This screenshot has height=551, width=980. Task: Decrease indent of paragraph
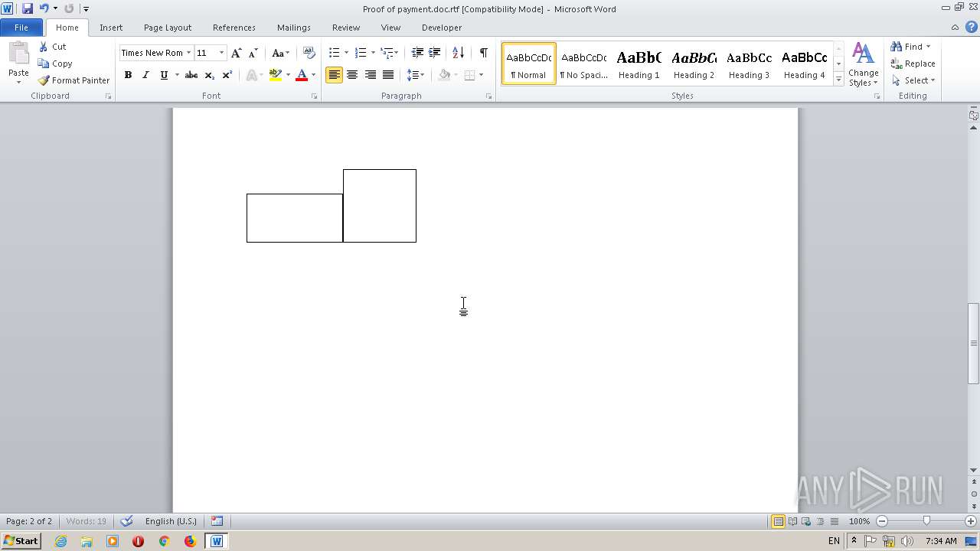coord(417,53)
